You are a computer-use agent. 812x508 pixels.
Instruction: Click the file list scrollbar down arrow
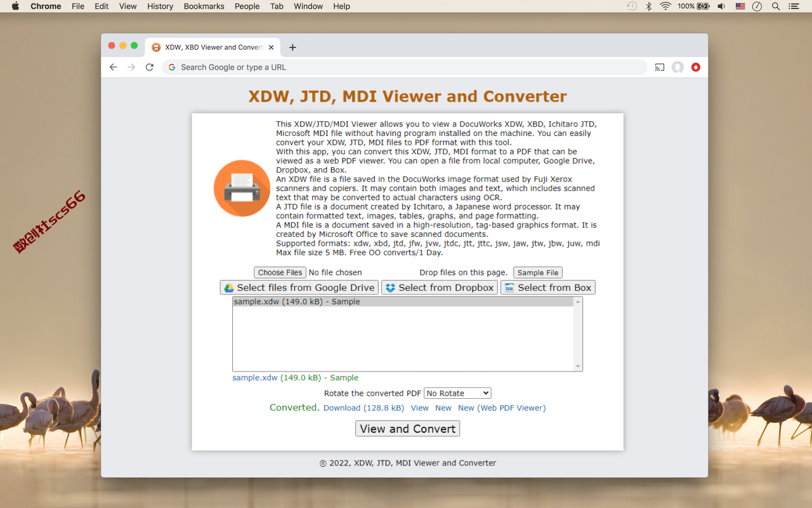[578, 366]
